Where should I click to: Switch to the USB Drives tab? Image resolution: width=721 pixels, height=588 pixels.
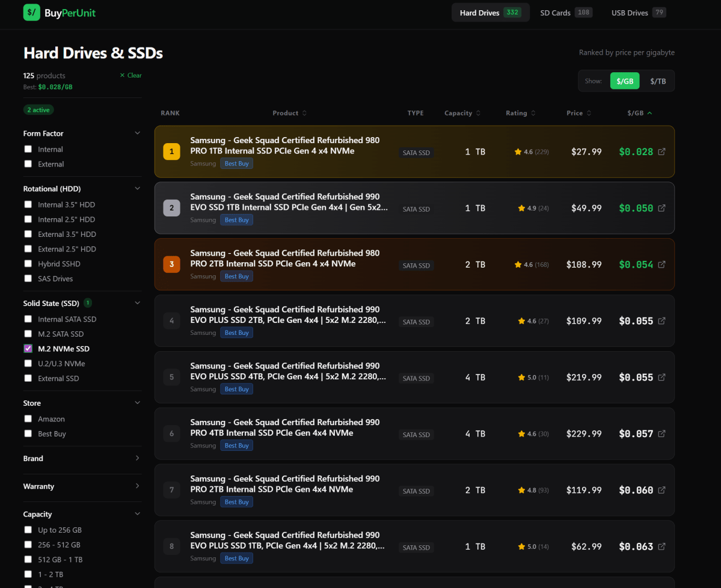point(637,13)
